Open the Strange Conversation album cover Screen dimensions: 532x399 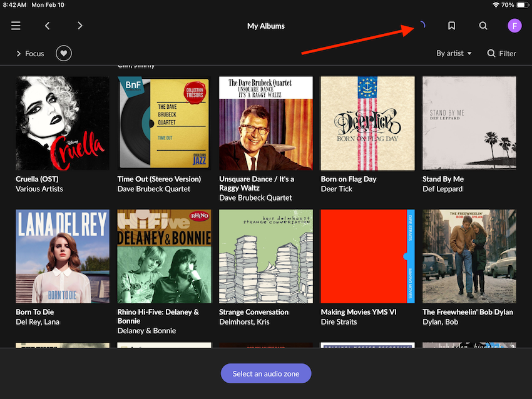pyautogui.click(x=266, y=256)
